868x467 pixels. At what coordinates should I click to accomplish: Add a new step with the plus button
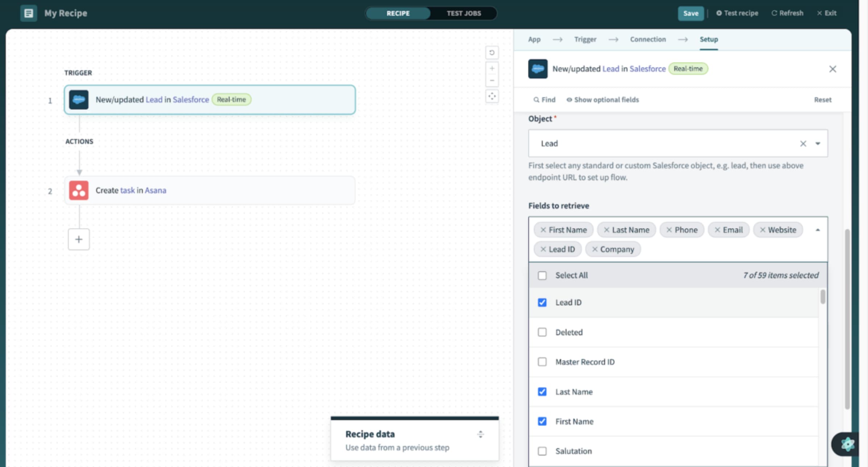(79, 239)
